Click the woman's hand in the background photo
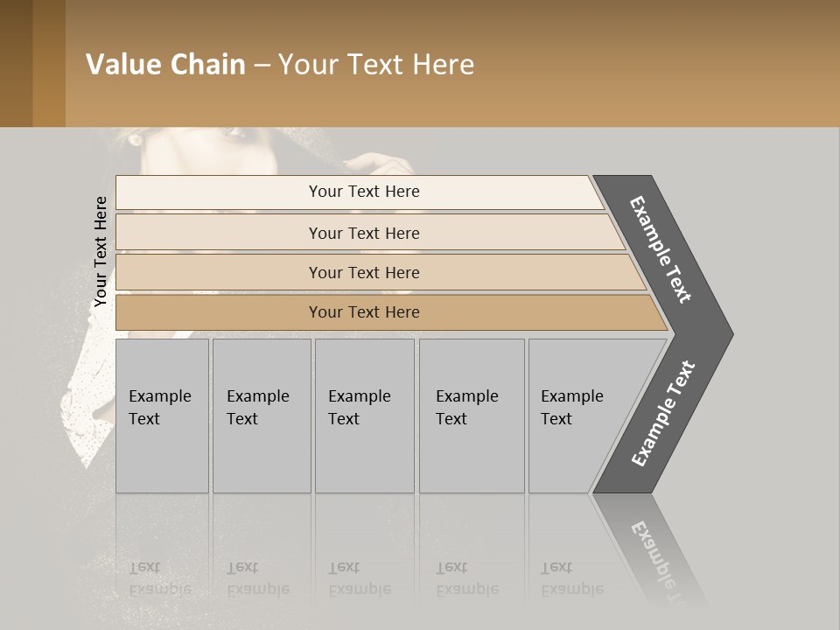Viewport: 840px width, 630px height. pyautogui.click(x=372, y=166)
